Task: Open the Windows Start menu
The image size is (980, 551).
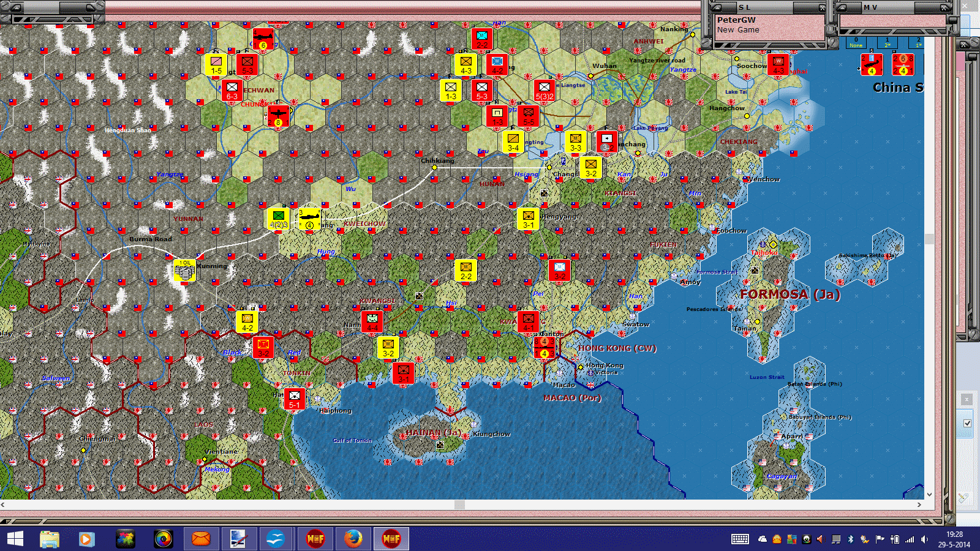Action: click(x=15, y=539)
